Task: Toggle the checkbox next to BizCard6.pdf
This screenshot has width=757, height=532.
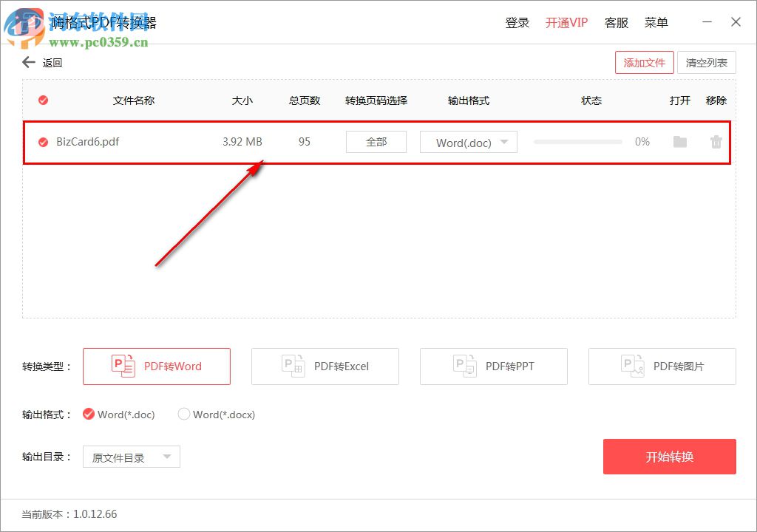Action: click(43, 142)
